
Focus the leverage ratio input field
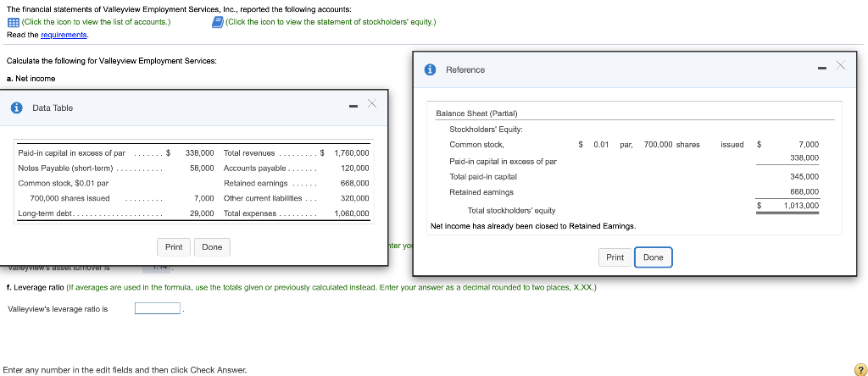[158, 308]
